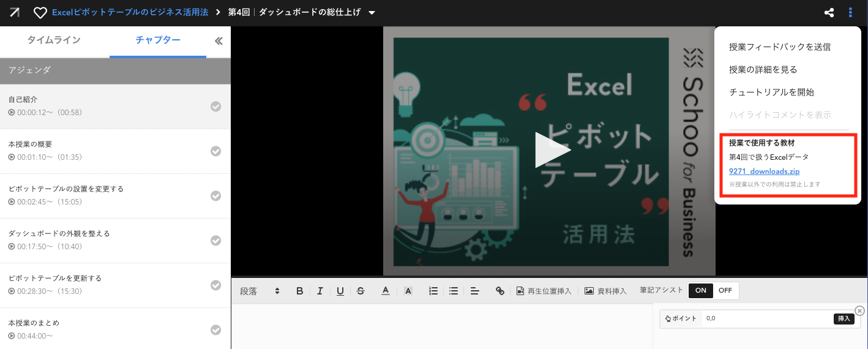Click the check mark for 自己紹介 chapter
Image resolution: width=868 pixels, height=349 pixels.
[x=215, y=107]
